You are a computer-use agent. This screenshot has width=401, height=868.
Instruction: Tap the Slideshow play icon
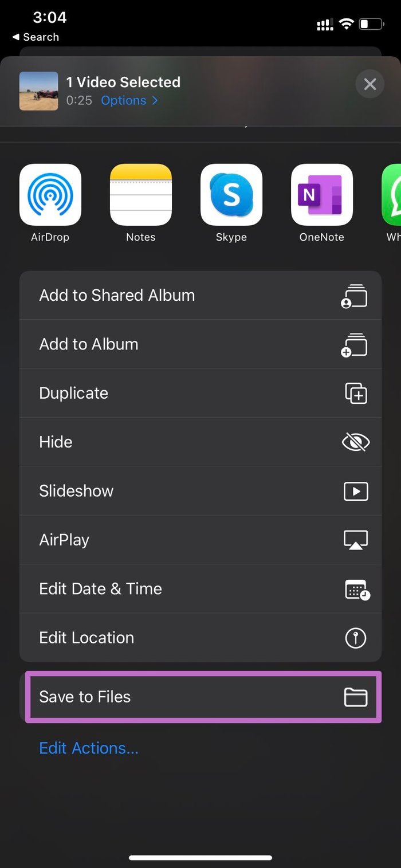coord(356,491)
